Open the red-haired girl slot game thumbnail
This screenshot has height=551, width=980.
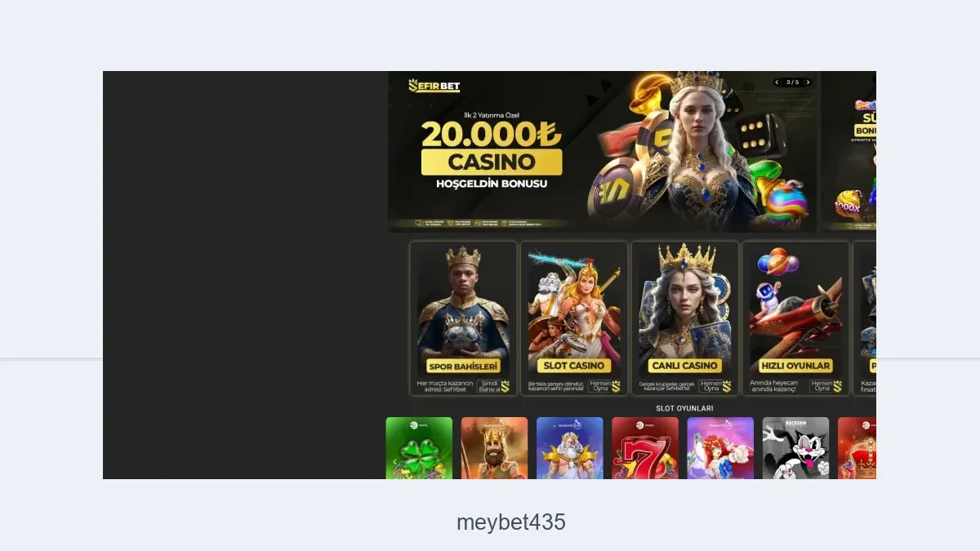click(720, 448)
